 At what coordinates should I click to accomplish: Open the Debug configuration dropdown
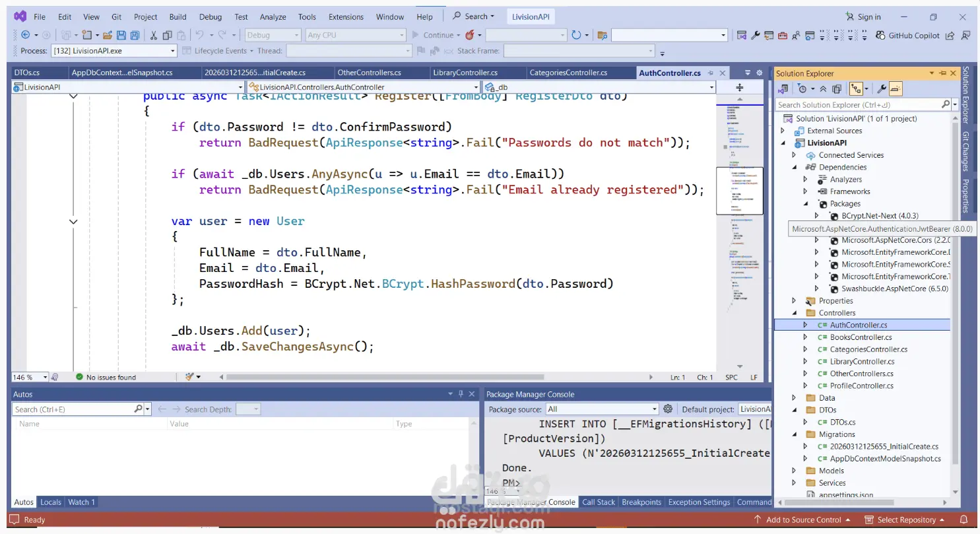(x=273, y=35)
